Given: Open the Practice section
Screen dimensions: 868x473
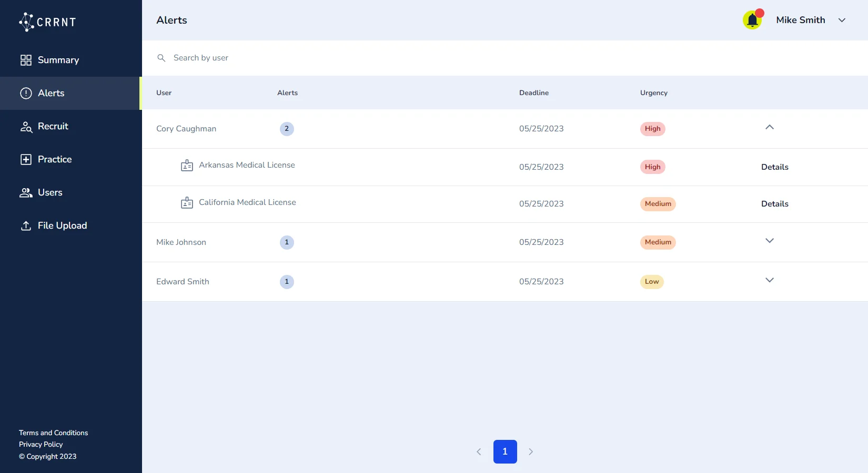Looking at the screenshot, I should tap(54, 159).
